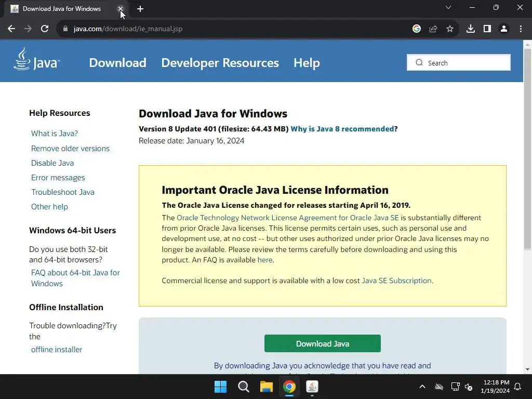The height and width of the screenshot is (399, 532).
Task: Open the notifications bell
Action: [518, 387]
